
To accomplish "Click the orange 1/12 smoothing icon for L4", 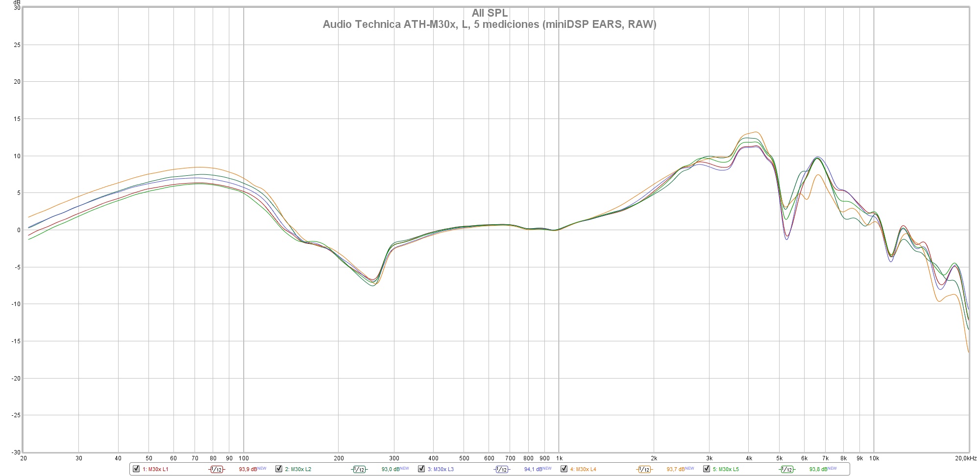I will coord(644,469).
